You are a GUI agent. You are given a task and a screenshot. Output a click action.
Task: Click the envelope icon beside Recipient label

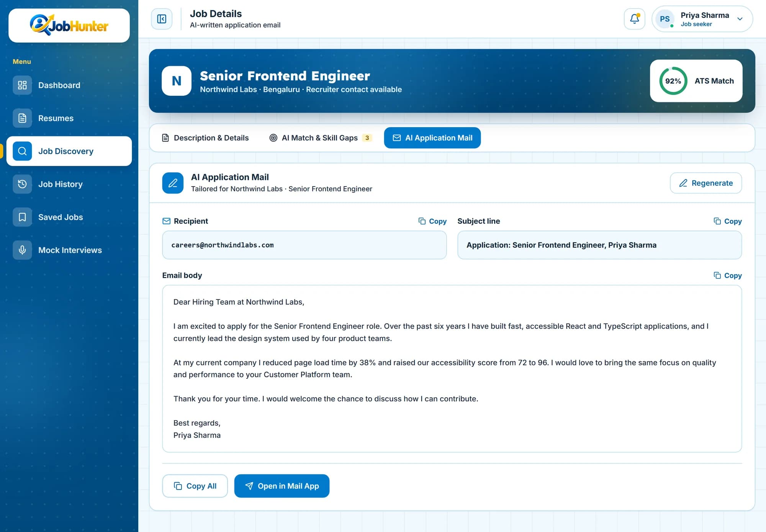point(166,221)
